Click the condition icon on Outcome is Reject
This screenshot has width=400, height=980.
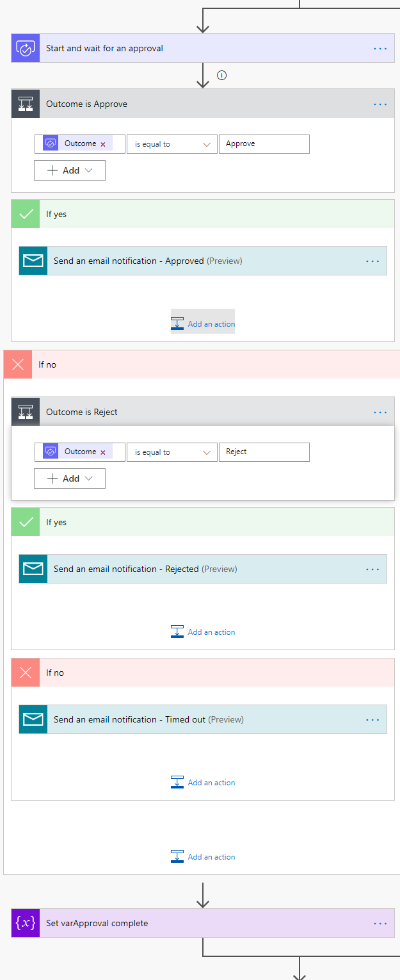pyautogui.click(x=26, y=412)
